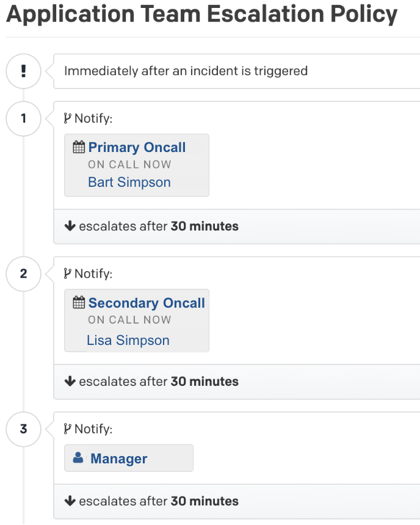
Task: Click the calendar icon beside Secondary Oncall
Action: [x=80, y=303]
